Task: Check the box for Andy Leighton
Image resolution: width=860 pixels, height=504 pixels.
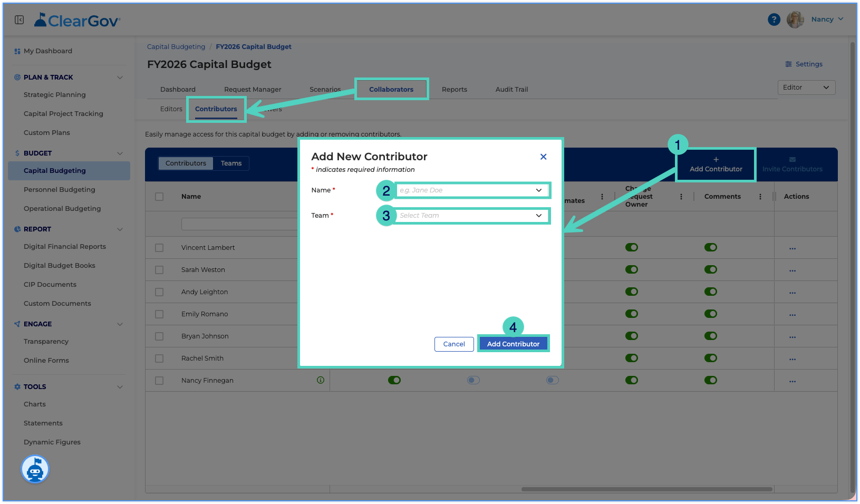Action: pos(159,292)
